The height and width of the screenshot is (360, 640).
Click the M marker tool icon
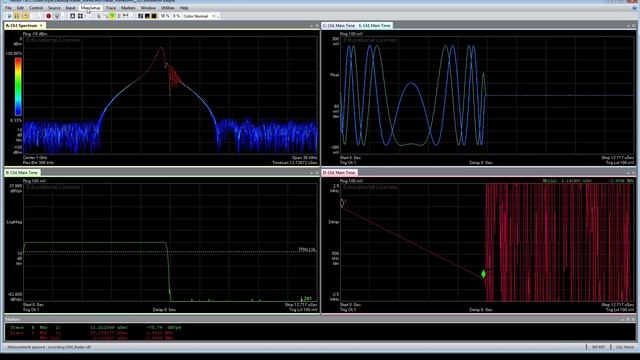[x=126, y=16]
